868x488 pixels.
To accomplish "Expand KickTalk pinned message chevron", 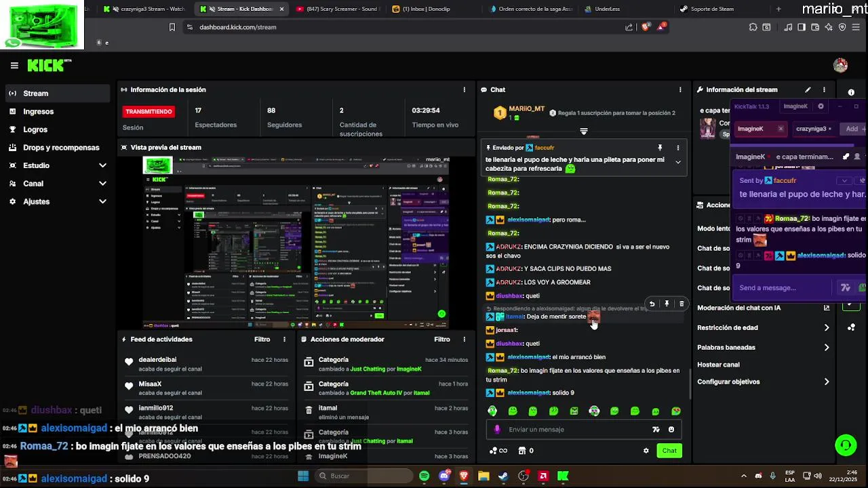I will pyautogui.click(x=844, y=181).
